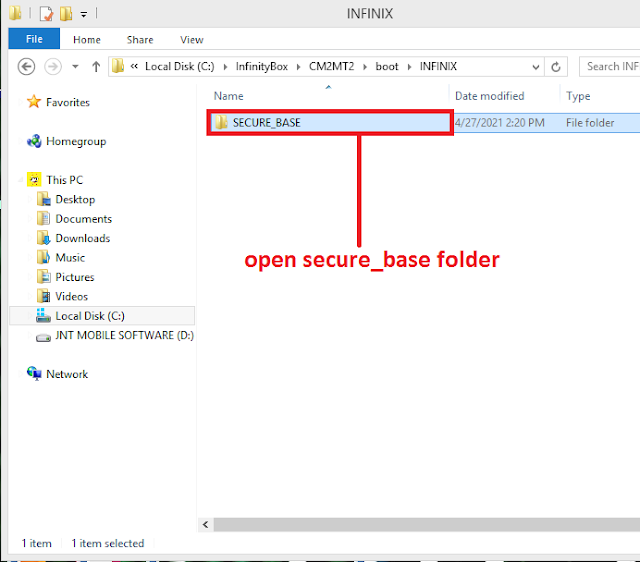Click the Music folder icon
This screenshot has width=640, height=562.
(43, 258)
